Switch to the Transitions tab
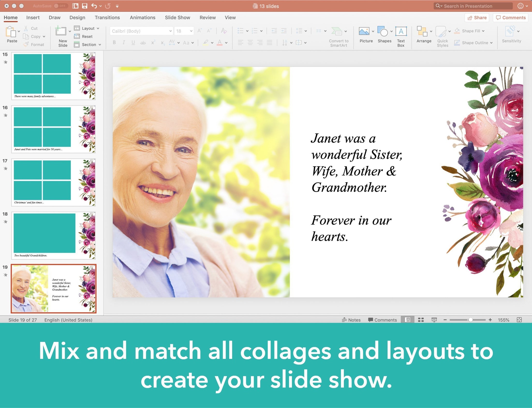The width and height of the screenshot is (532, 408). click(107, 17)
